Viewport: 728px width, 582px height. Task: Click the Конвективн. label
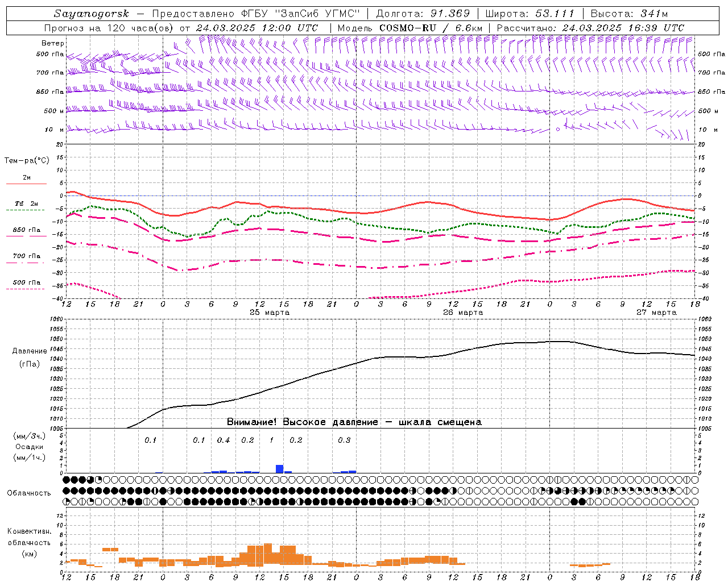[x=29, y=531]
